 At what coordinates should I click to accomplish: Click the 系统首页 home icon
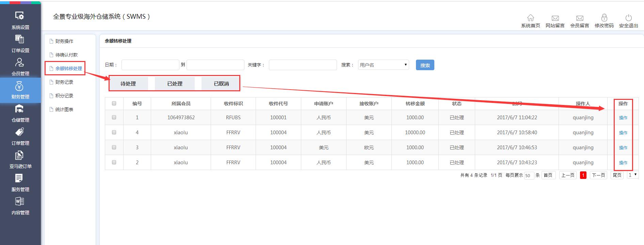530,18
